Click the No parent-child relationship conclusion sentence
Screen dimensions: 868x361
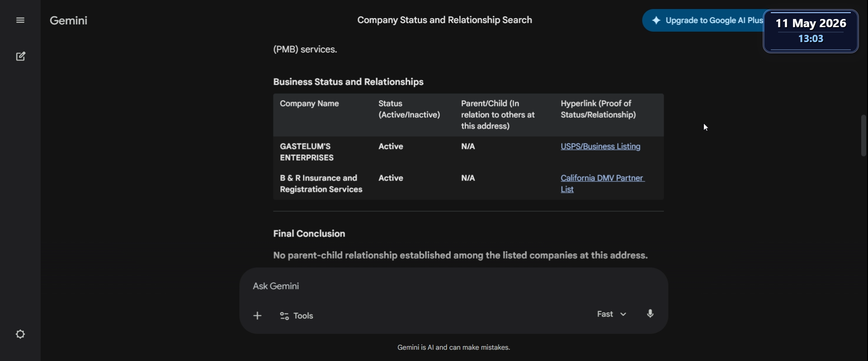click(460, 256)
